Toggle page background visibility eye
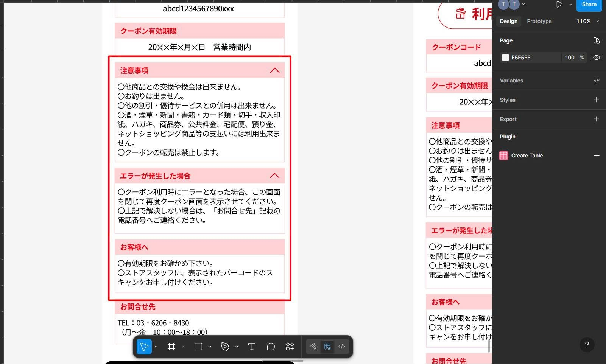Viewport: 606px width, 364px height. click(596, 58)
